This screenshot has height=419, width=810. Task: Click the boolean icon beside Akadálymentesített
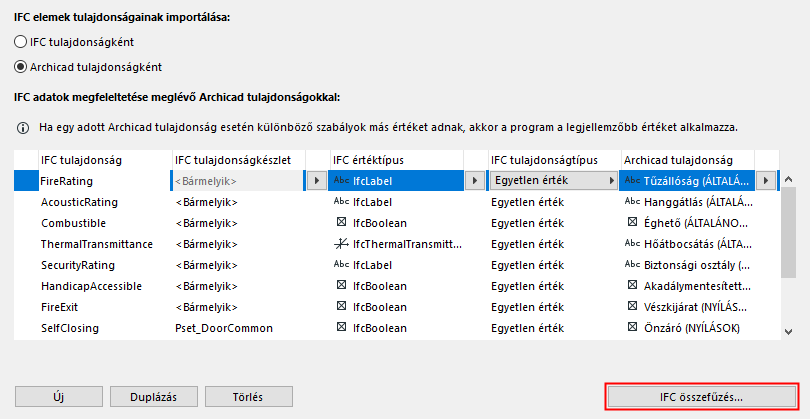pos(632,286)
